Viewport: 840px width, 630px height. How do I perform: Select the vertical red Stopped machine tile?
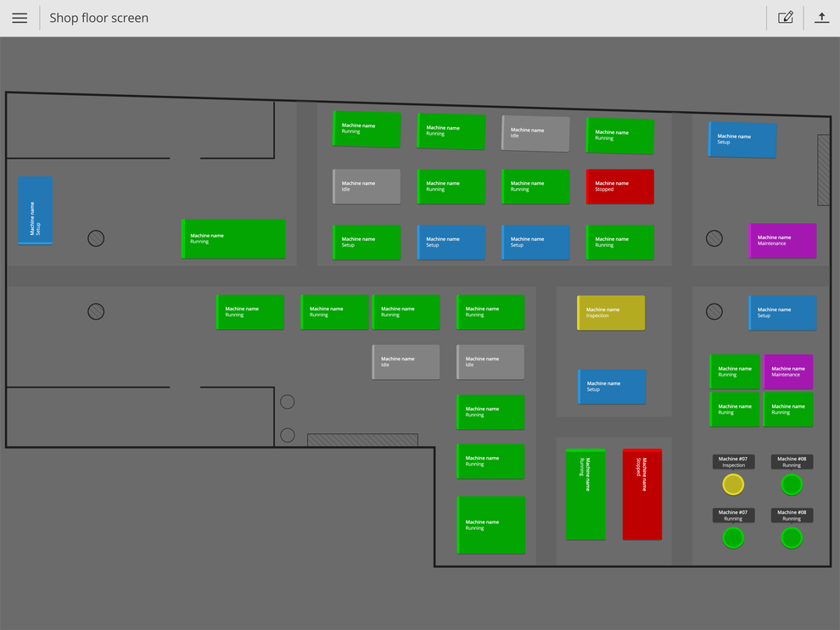642,494
